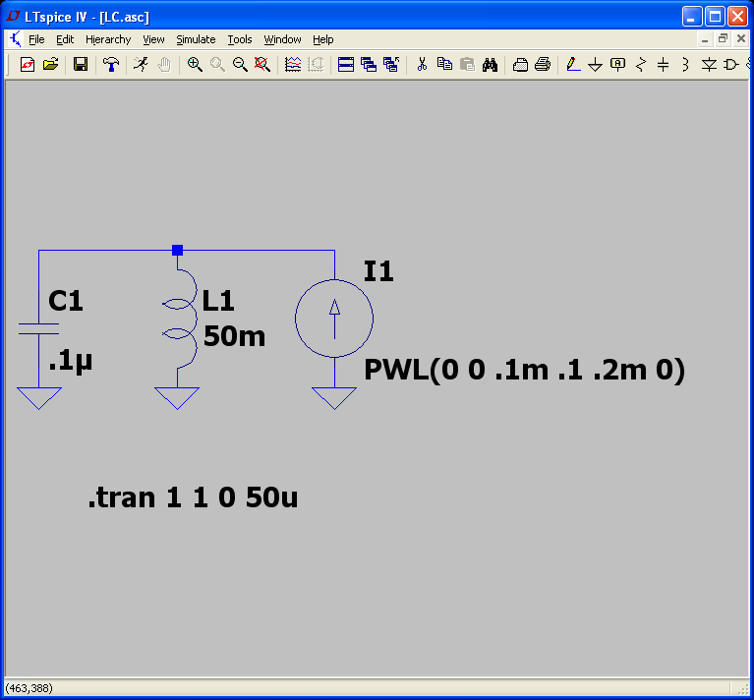Click the Zoom In magnifier icon
754x700 pixels.
pyautogui.click(x=195, y=65)
